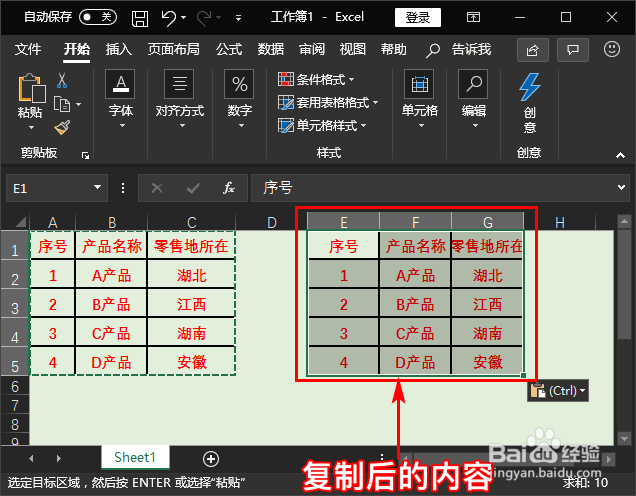
Task: Click the Share icon button
Action: (533, 50)
